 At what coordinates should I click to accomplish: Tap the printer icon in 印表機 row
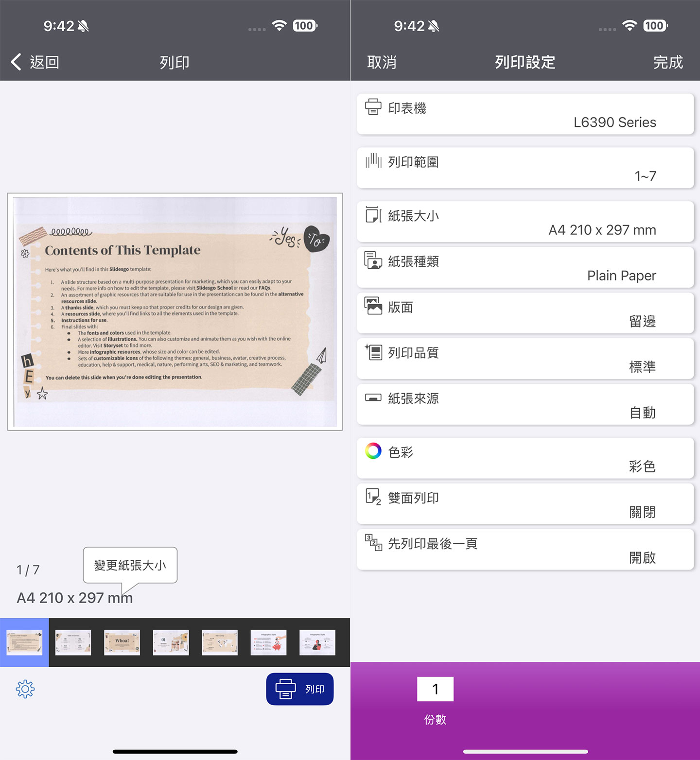tap(373, 106)
